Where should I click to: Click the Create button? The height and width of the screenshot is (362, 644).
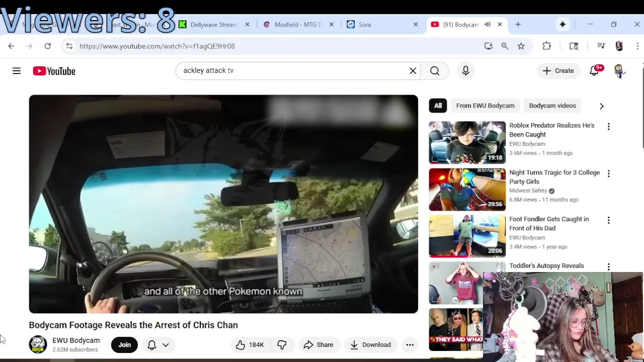click(558, 71)
